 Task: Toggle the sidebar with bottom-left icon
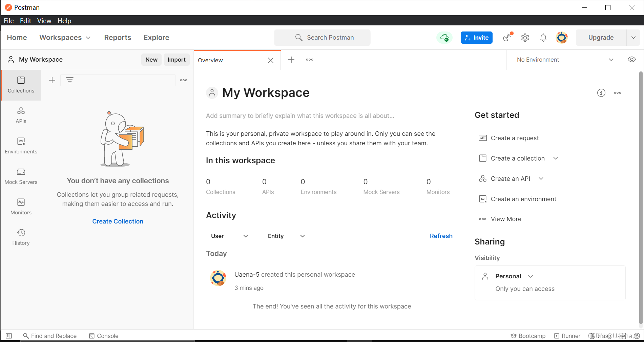[x=9, y=336]
